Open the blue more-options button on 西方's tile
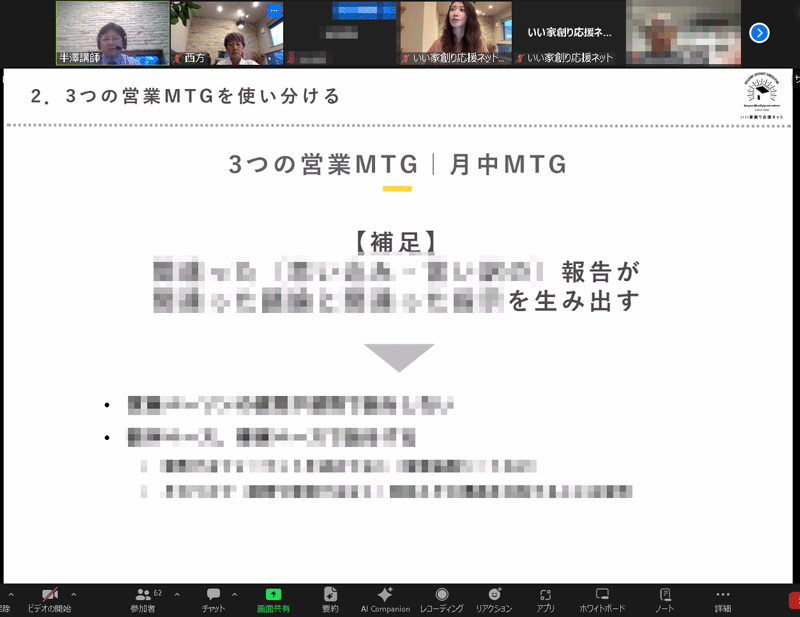The image size is (800, 617). coord(275,9)
